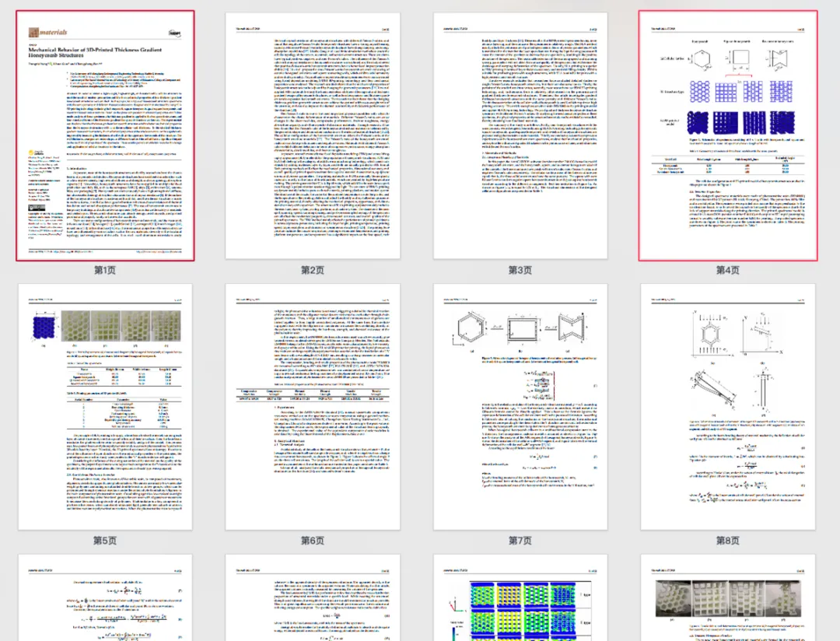Click the 第2页 page label

313,270
